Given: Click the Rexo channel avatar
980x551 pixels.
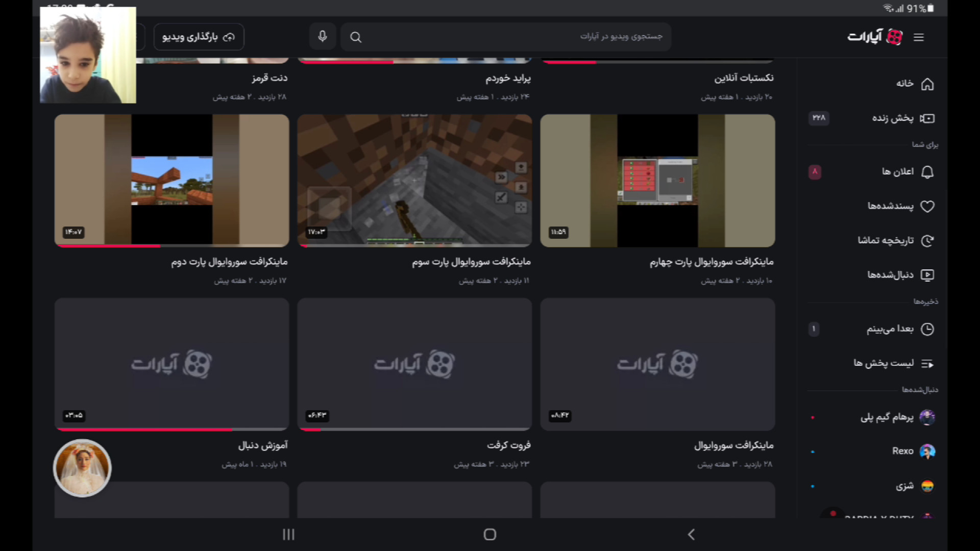Looking at the screenshot, I should 927,451.
